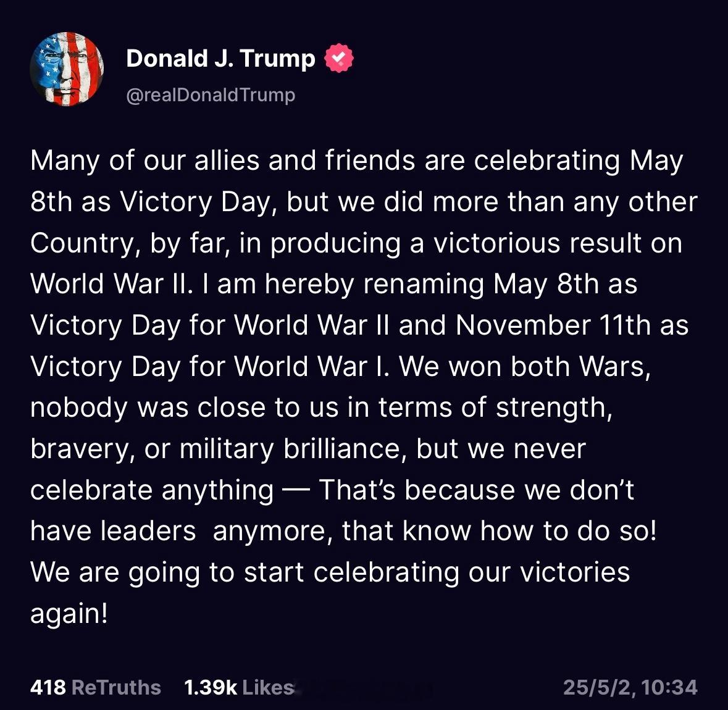This screenshot has width=728, height=710.
Task: Open the flag-painted profile avatar
Action: [x=67, y=69]
